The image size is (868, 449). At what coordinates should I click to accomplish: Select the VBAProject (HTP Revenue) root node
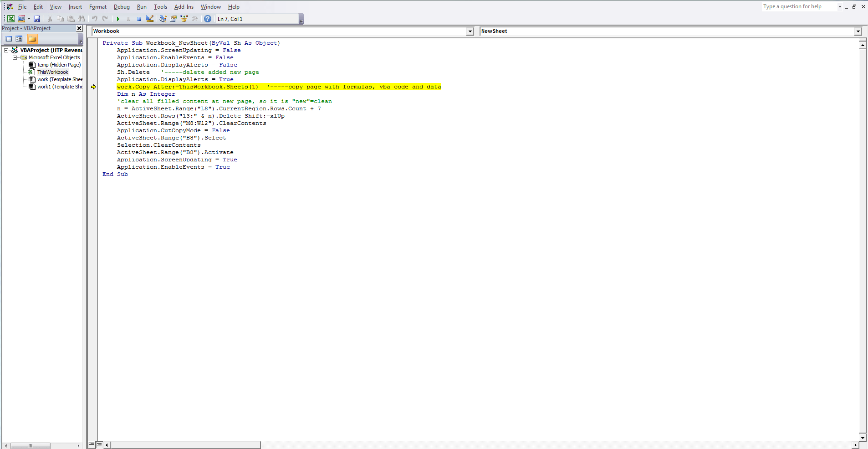[51, 50]
